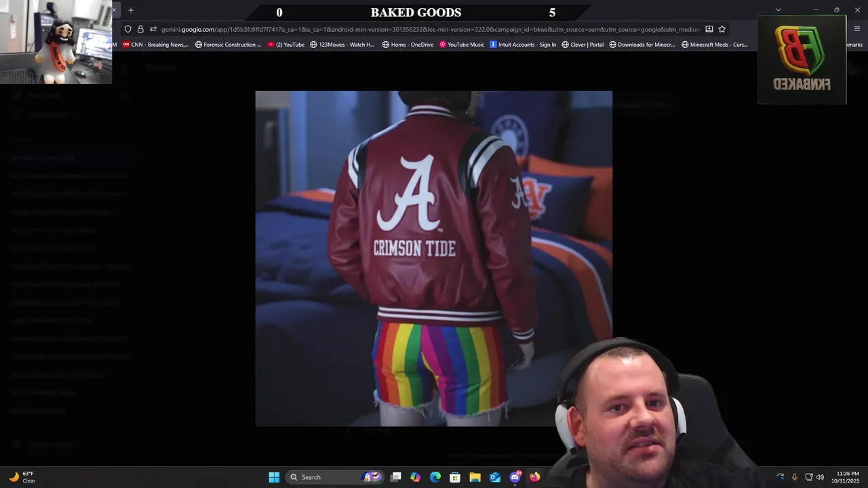Click the taskbar Search box
Viewport: 868px width, 488px height.
(x=336, y=477)
